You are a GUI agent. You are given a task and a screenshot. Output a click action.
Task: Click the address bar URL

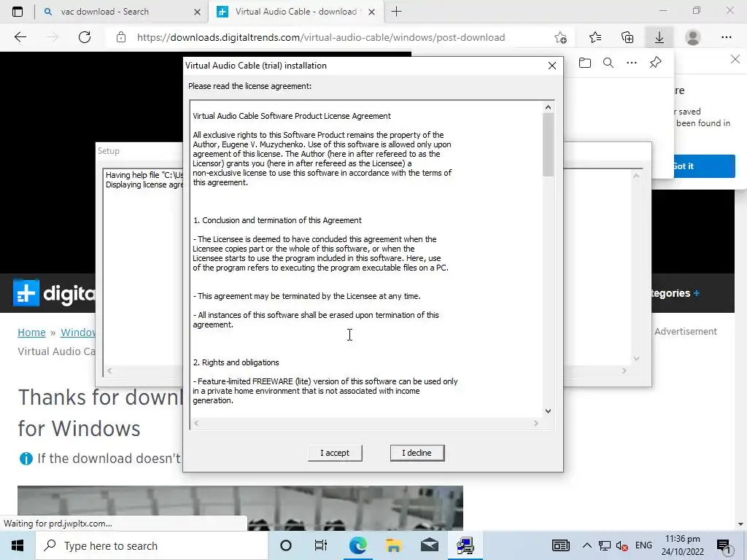321,37
